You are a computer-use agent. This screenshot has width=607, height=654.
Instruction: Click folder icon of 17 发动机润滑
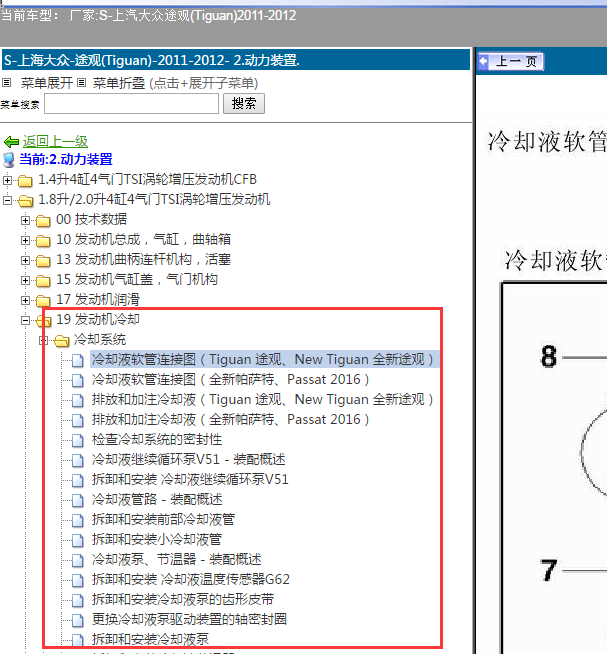click(43, 300)
